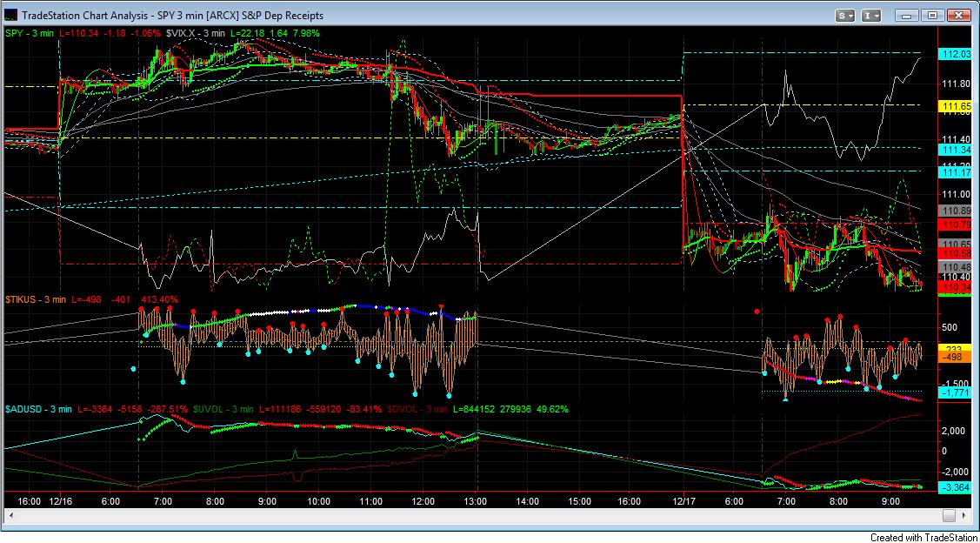Click the 12/17 date on time axis
The image size is (980, 543).
683,501
